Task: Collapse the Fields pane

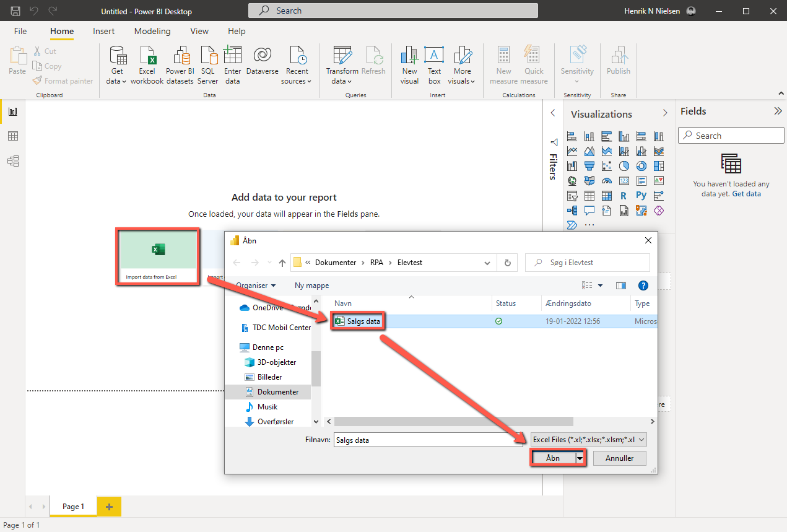Action: click(778, 111)
